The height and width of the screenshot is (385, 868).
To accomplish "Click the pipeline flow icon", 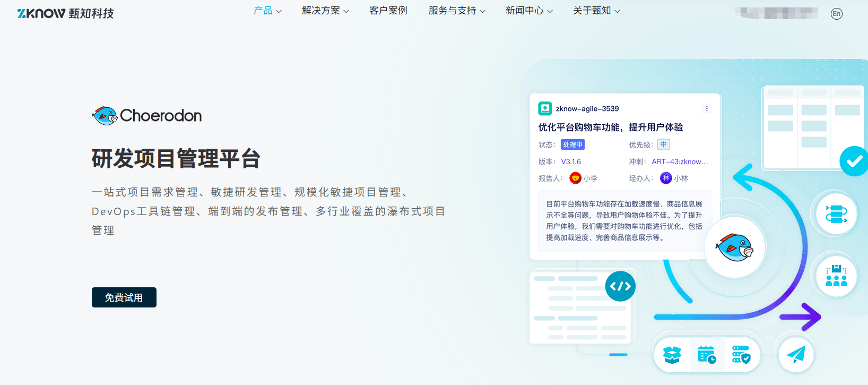I will click(836, 213).
